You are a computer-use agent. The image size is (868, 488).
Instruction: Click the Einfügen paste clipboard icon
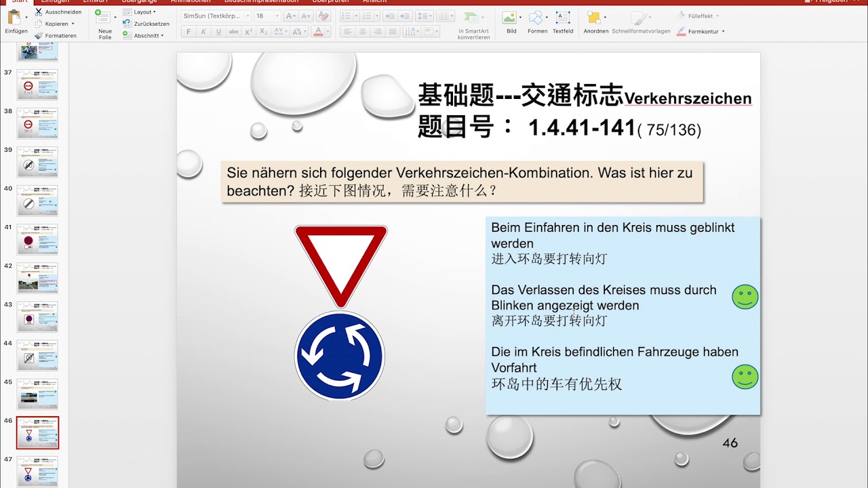click(x=14, y=18)
